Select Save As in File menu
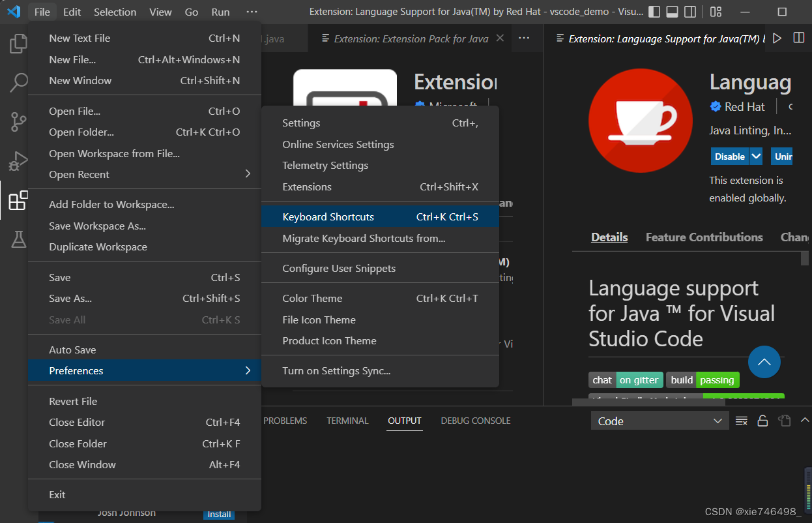 145,298
